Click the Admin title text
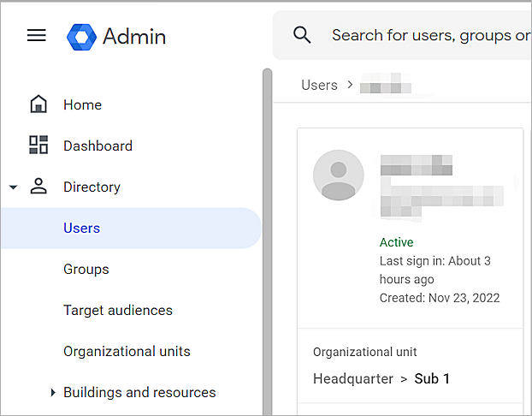Screen dimensions: 532x416 coord(134,36)
